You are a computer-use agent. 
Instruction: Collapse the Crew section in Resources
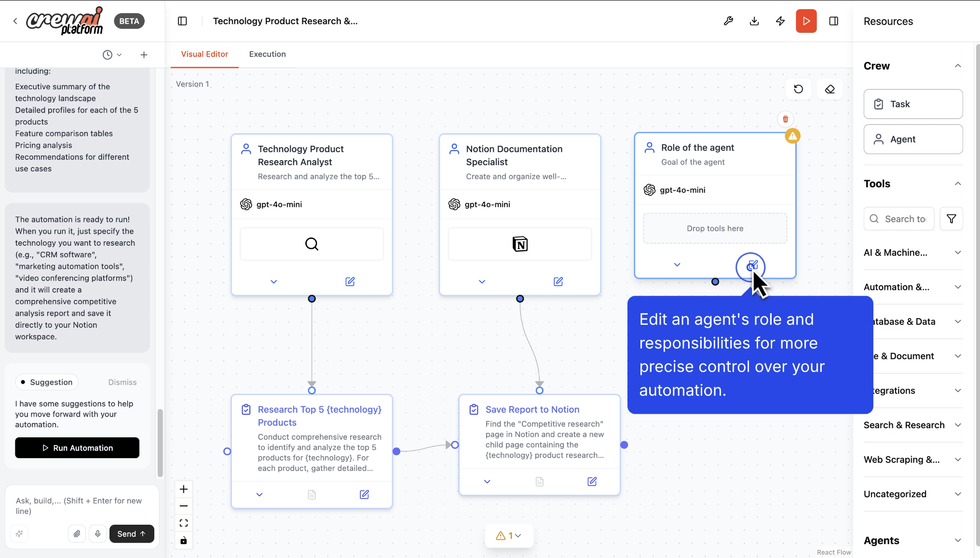958,66
